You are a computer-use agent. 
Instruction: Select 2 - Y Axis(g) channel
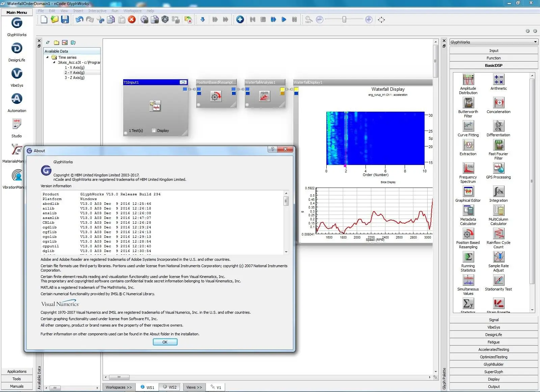point(75,73)
